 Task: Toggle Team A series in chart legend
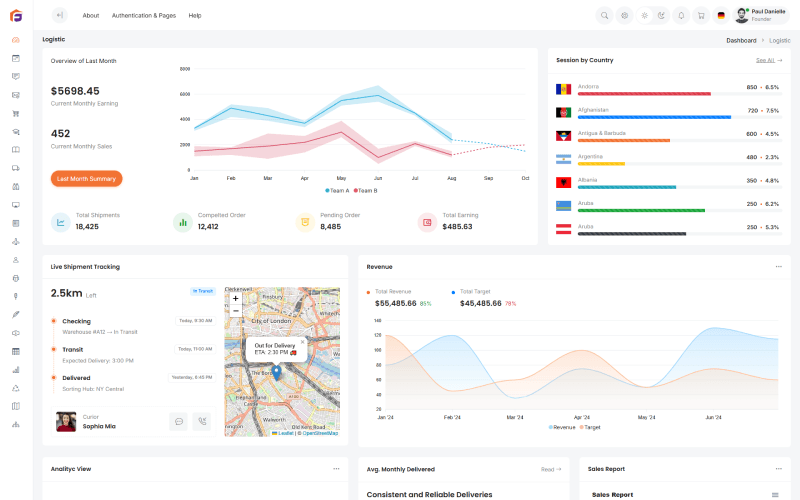tap(337, 190)
